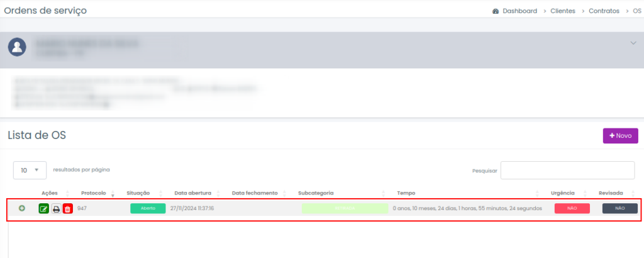The width and height of the screenshot is (644, 258).
Task: Collapse the client info panel chevron
Action: [633, 43]
